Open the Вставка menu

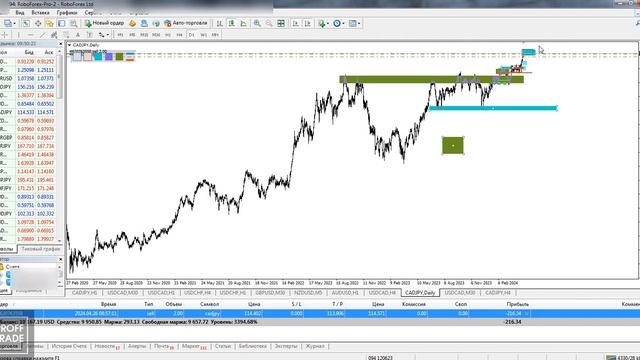click(x=40, y=13)
